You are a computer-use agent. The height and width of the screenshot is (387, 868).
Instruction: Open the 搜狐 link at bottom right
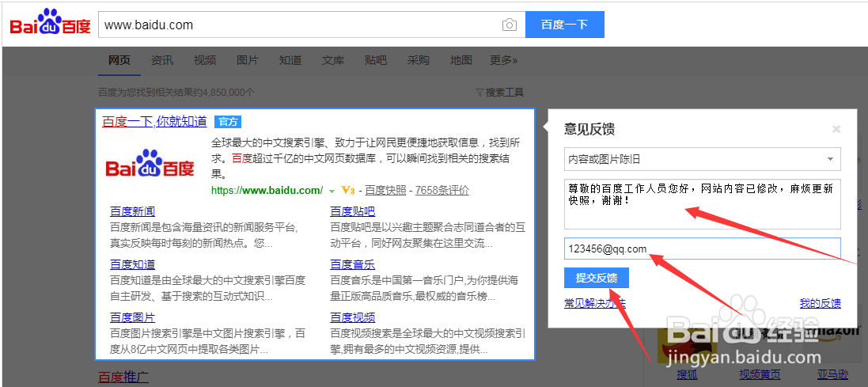pos(687,375)
